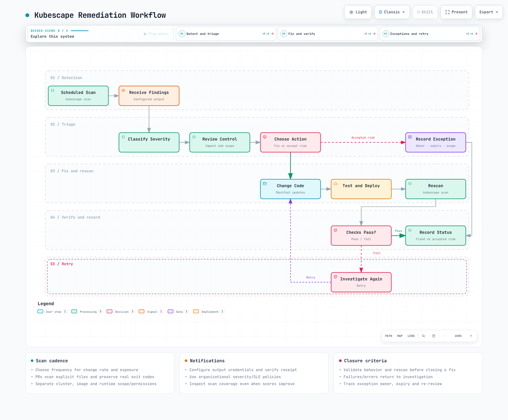The image size is (508, 420).
Task: Click the search magnifier icon in canvas toolbar
Action: (x=423, y=336)
